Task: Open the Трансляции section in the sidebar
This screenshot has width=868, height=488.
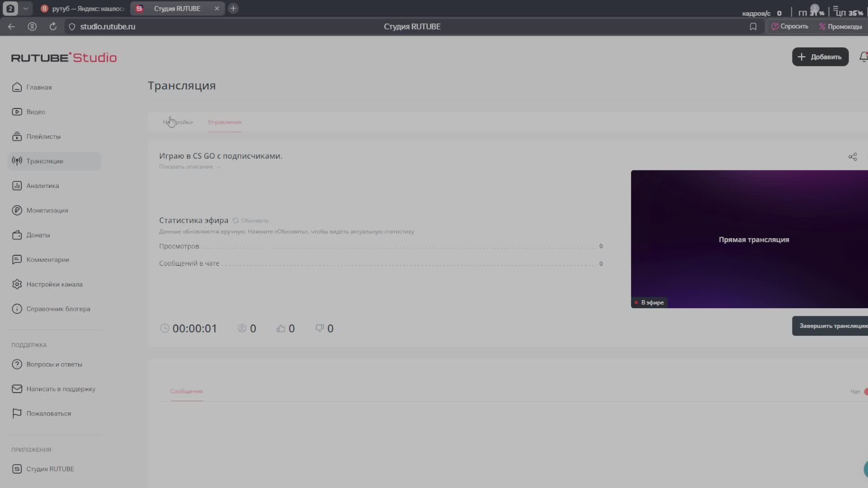Action: 44,161
